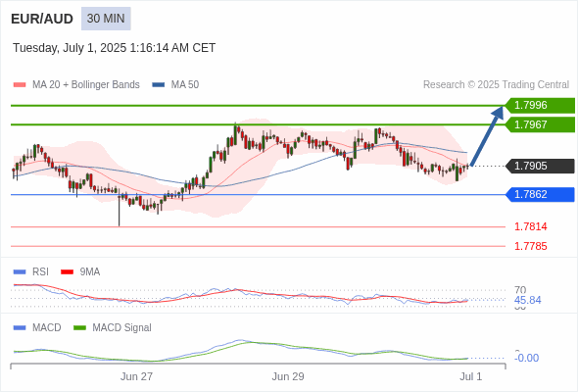578x392 pixels.
Task: Click the 1.7814 support level value
Action: 530,226
